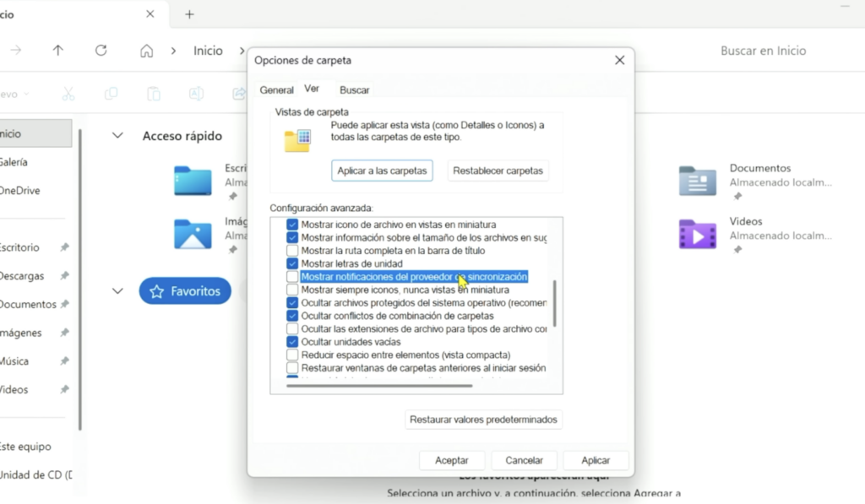Open a new Explorer tab with plus
Screen dimensions: 865x504
click(x=189, y=14)
